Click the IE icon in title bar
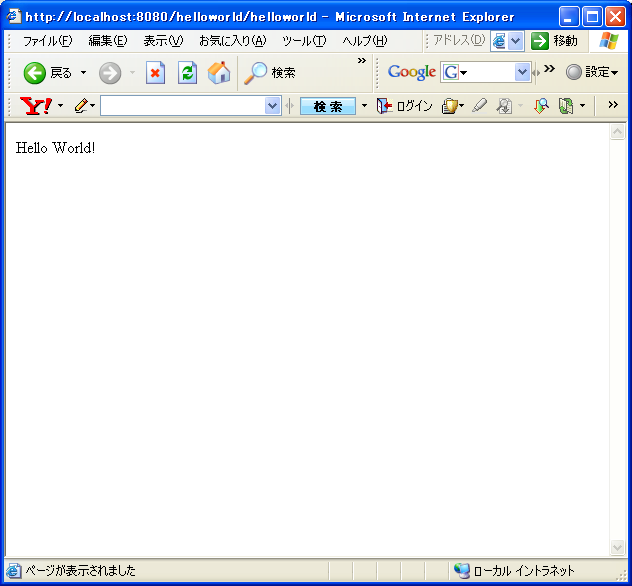Viewport: 632px width, 586px height. click(x=14, y=17)
